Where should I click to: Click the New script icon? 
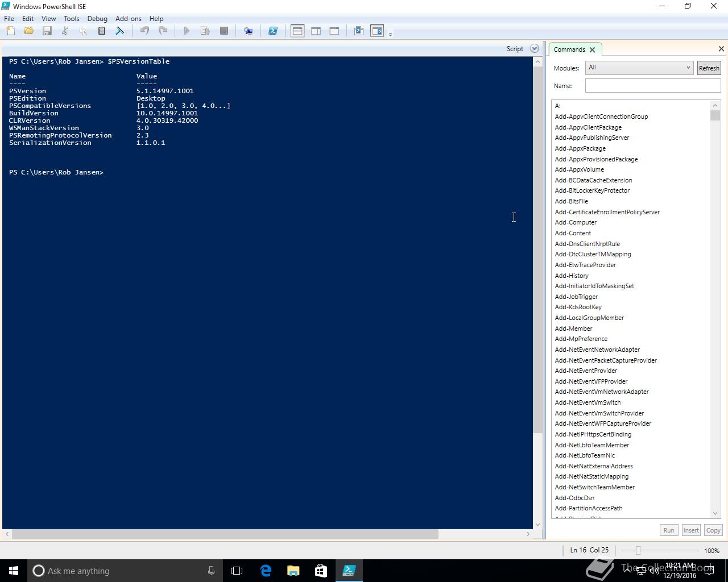click(x=11, y=31)
